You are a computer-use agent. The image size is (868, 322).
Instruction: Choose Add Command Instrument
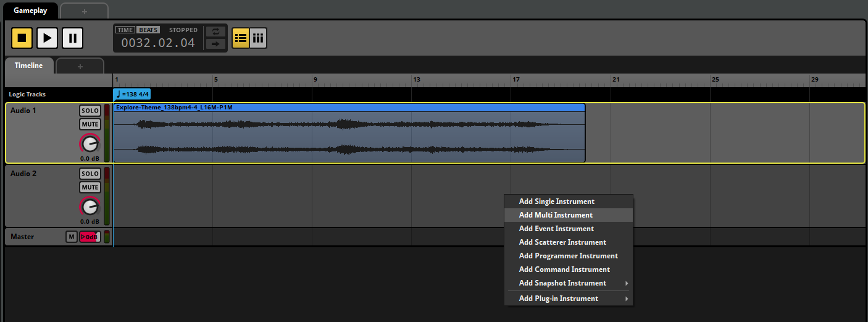pyautogui.click(x=569, y=269)
